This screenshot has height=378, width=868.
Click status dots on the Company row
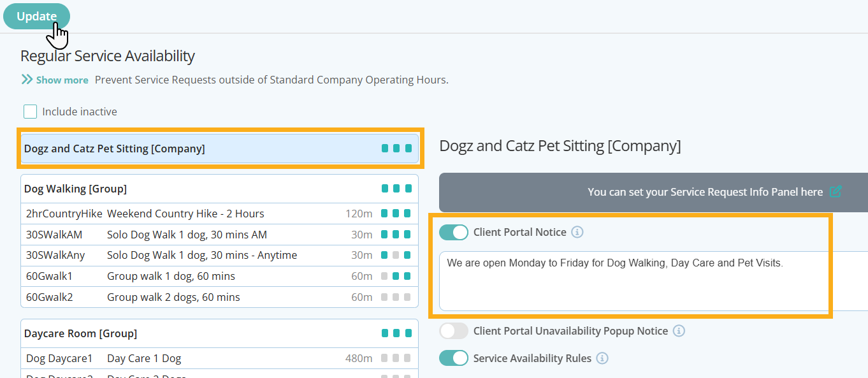(396, 149)
